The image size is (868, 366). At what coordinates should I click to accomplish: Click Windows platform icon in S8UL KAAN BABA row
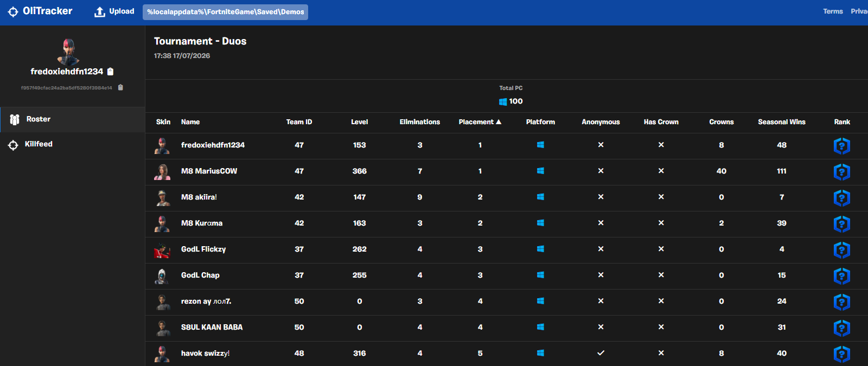click(540, 327)
